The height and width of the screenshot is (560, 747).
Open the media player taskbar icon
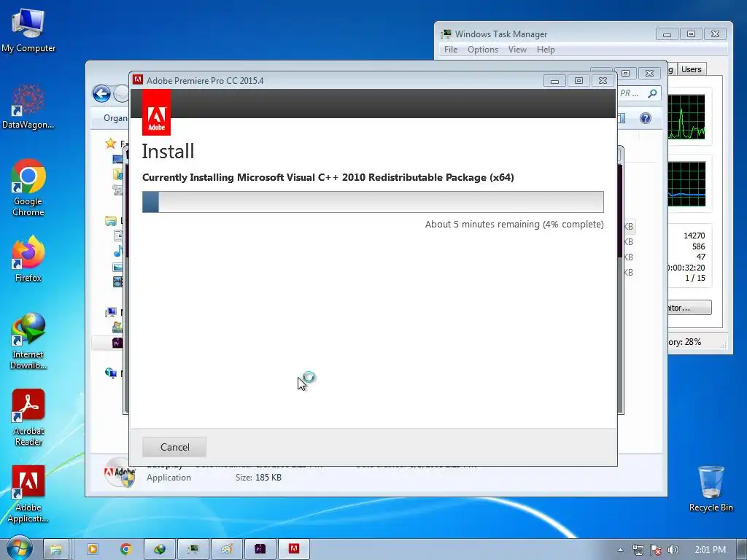(x=93, y=549)
